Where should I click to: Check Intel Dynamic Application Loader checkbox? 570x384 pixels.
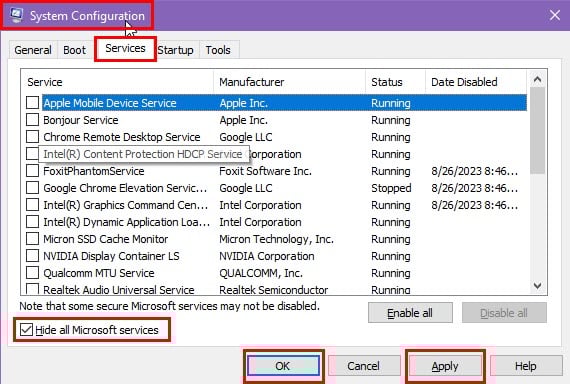click(32, 222)
